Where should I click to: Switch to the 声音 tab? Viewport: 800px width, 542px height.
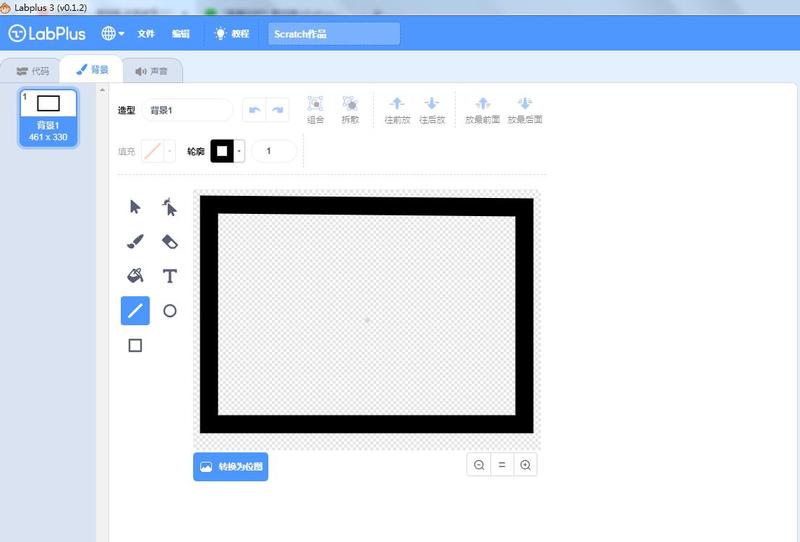(x=152, y=71)
